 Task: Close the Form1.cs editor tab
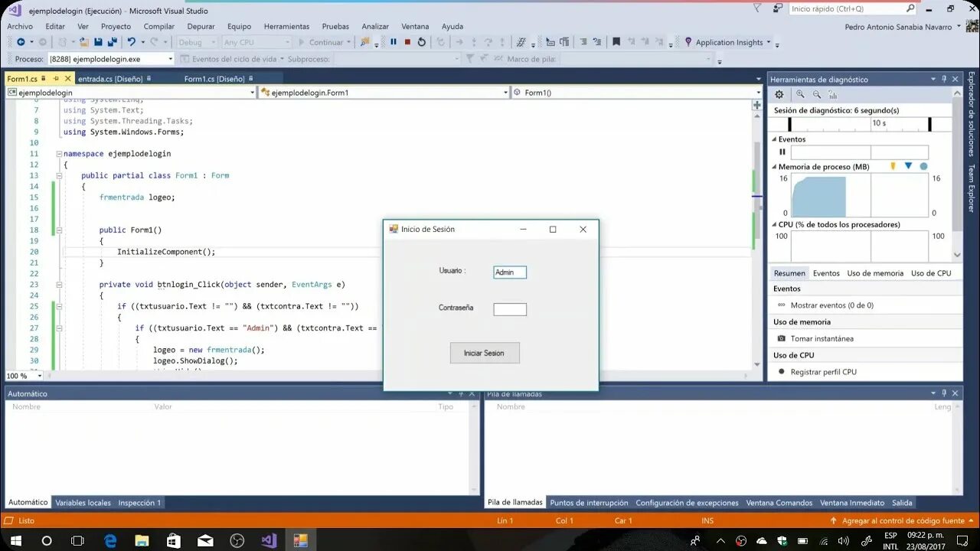tap(68, 78)
